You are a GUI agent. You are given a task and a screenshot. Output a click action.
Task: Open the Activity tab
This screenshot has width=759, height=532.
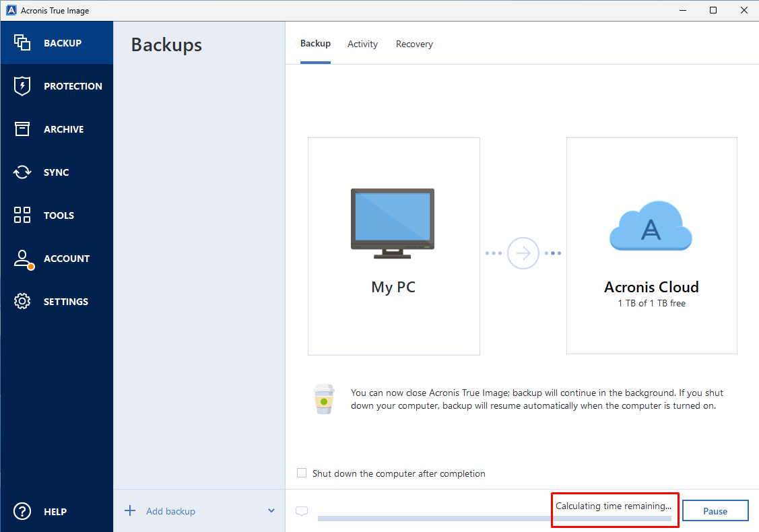[362, 44]
